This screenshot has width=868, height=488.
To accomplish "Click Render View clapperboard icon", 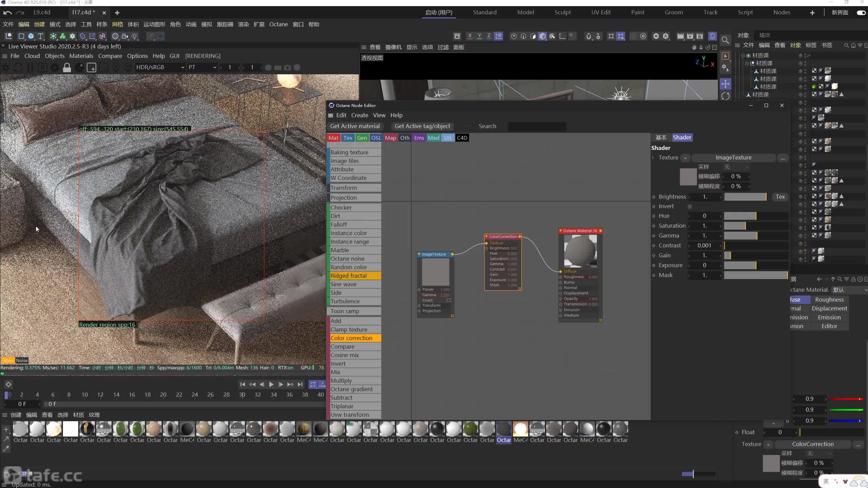I will [680, 36].
